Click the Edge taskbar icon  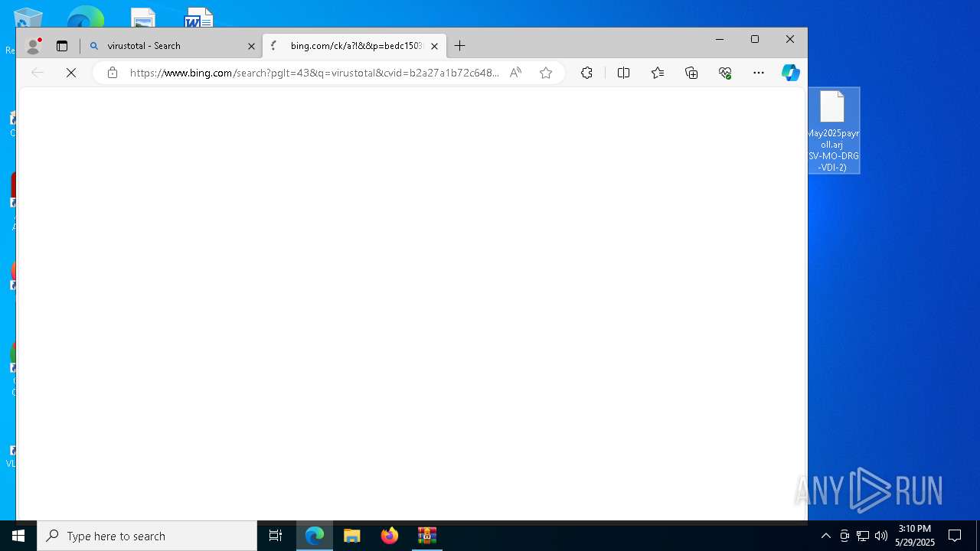point(315,536)
